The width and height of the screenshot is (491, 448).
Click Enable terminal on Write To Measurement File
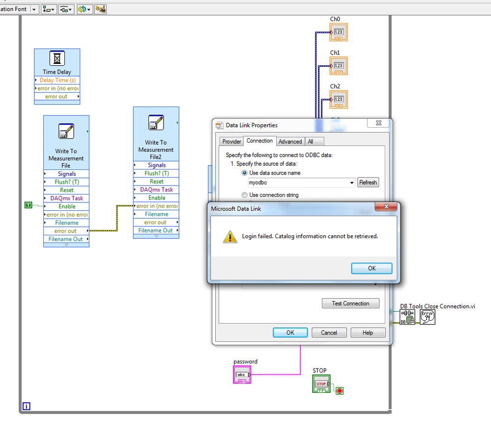[66, 206]
